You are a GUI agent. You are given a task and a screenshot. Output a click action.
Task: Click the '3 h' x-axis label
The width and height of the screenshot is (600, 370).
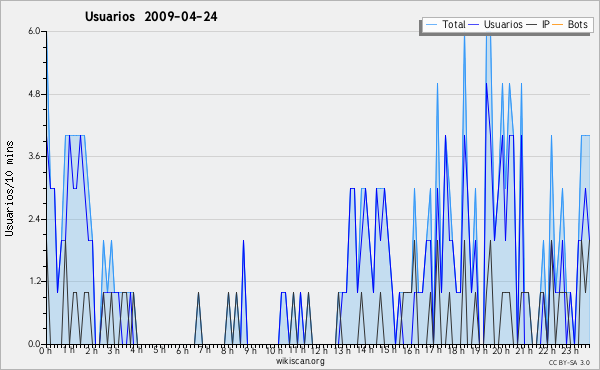click(x=113, y=350)
